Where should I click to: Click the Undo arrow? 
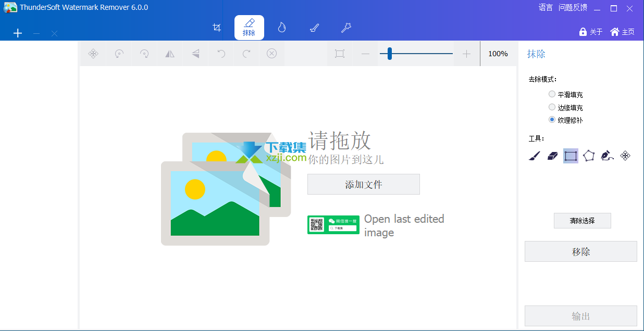click(x=221, y=54)
